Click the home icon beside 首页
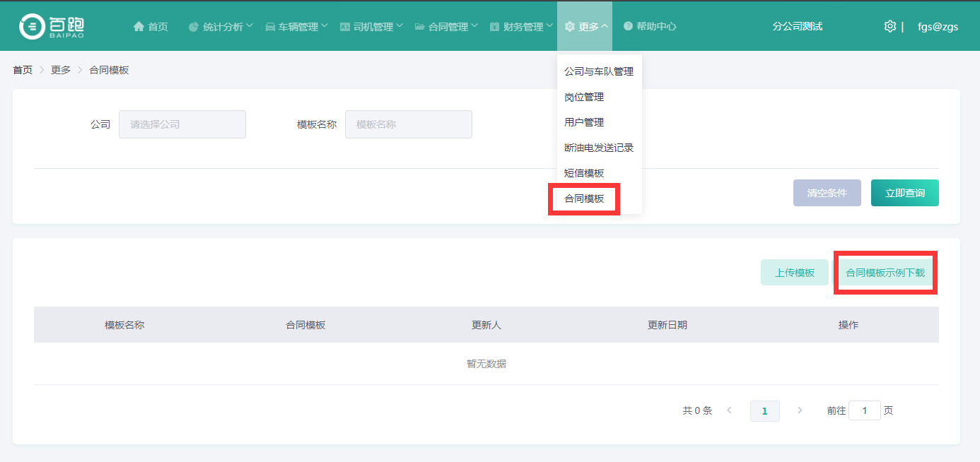 (139, 26)
